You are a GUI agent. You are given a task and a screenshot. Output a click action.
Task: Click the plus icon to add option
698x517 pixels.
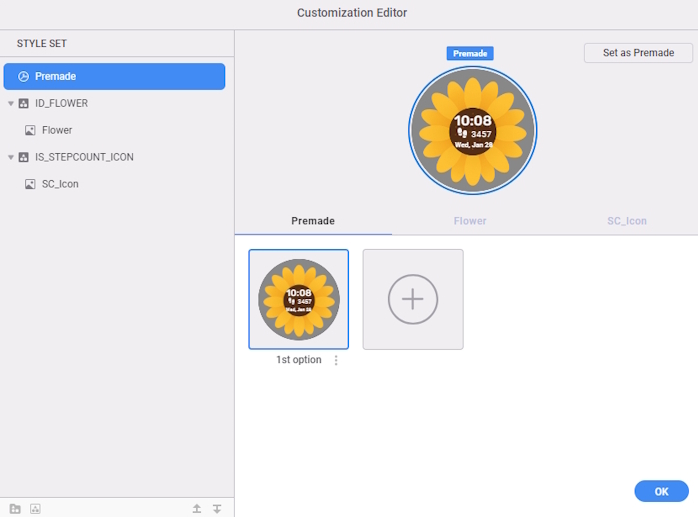tap(413, 299)
